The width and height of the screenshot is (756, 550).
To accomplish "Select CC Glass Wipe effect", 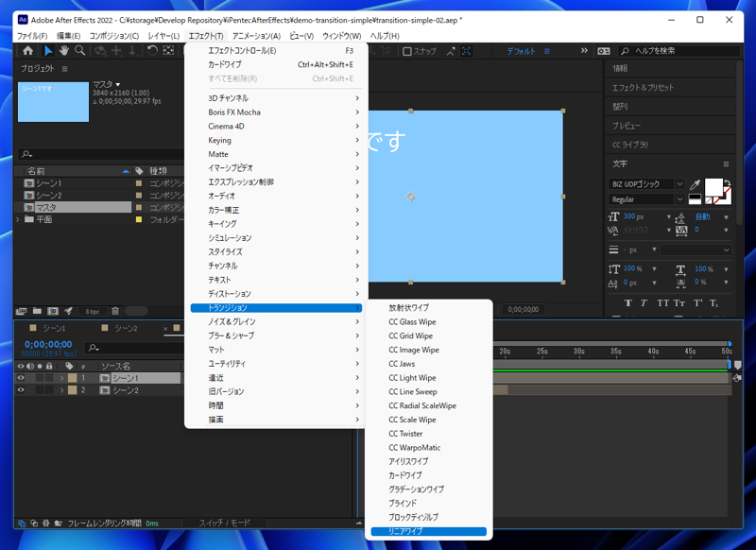I will [412, 322].
